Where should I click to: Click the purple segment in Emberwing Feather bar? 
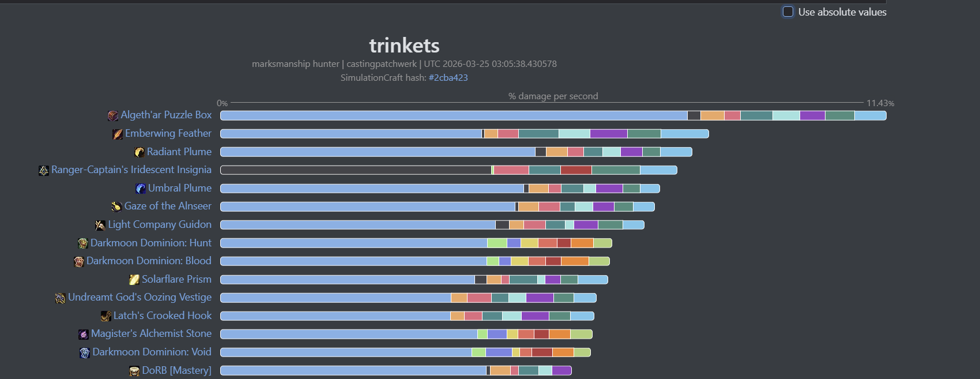tap(609, 134)
